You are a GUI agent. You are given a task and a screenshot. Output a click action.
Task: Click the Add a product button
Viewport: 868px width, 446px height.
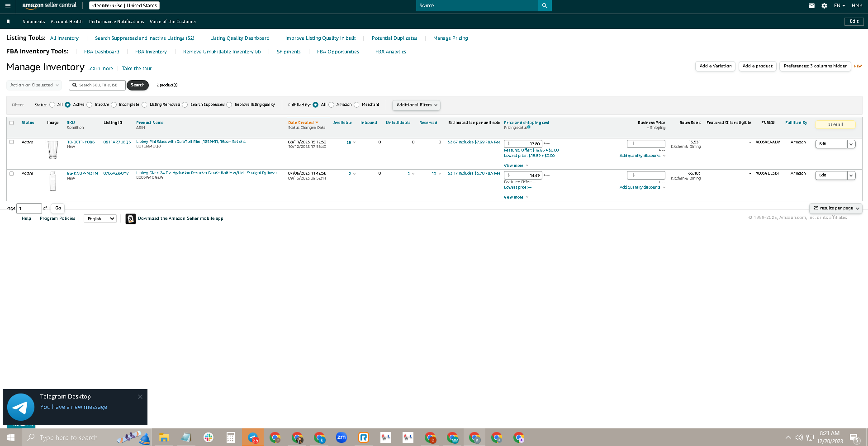point(758,66)
